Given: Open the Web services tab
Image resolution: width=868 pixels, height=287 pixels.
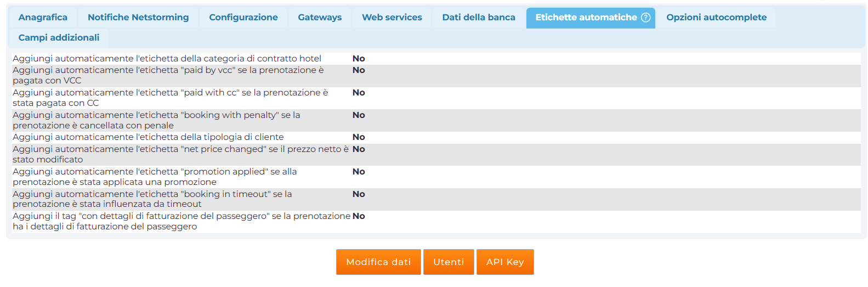Looking at the screenshot, I should (392, 18).
